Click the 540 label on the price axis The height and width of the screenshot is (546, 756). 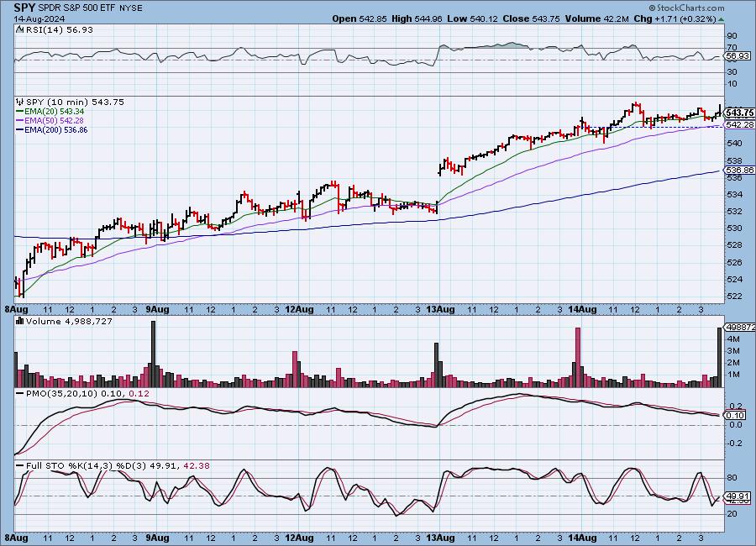point(734,144)
